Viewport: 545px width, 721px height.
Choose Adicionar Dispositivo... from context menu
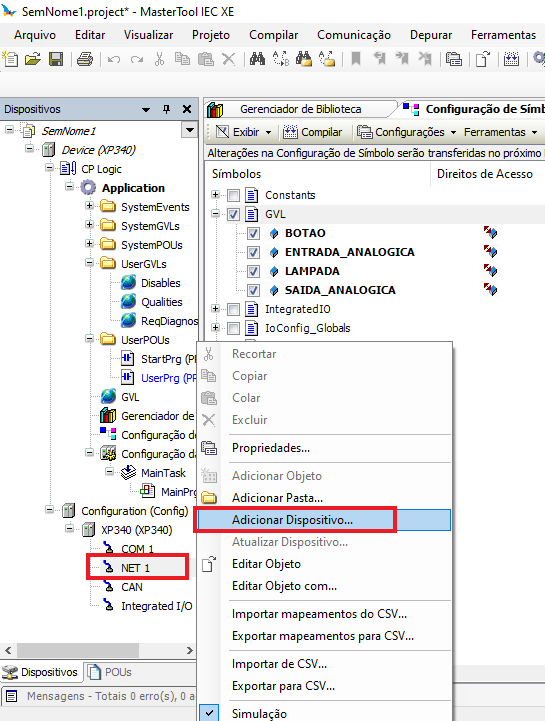coord(325,520)
